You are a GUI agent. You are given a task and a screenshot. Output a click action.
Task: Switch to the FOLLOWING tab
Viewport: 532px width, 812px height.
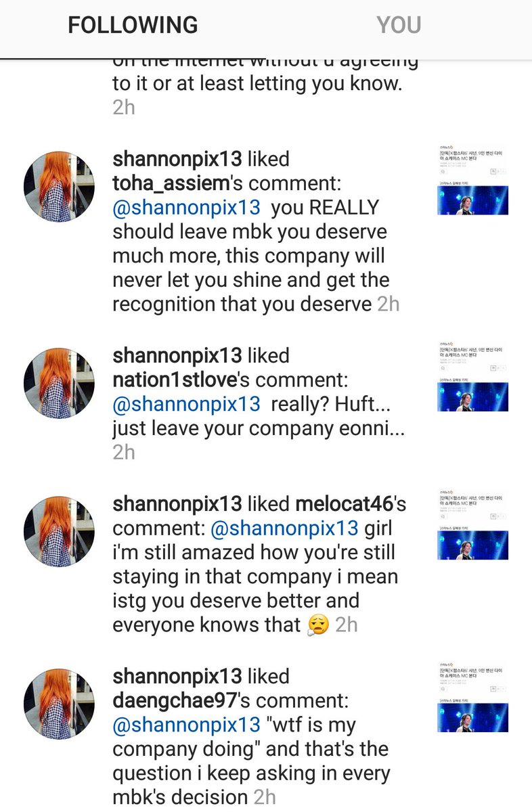pyautogui.click(x=133, y=25)
